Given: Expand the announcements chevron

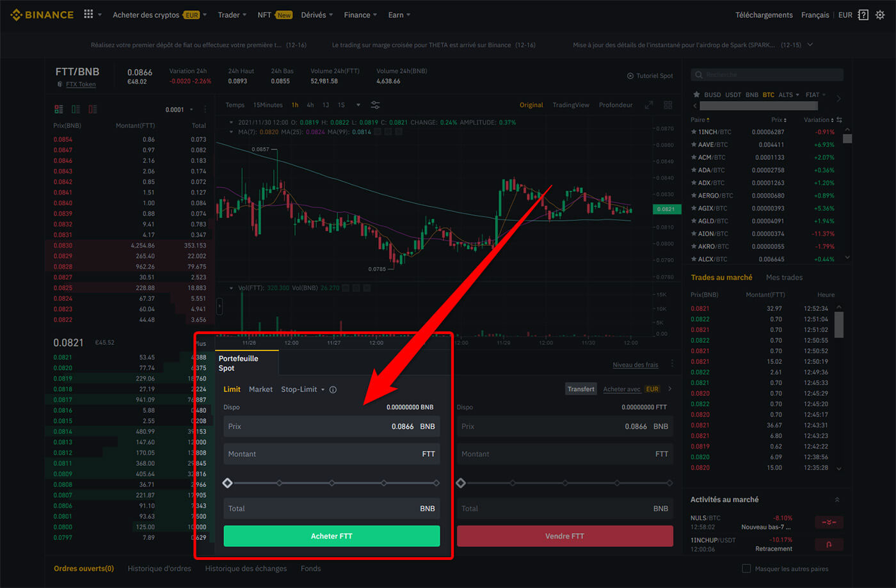Looking at the screenshot, I should [x=810, y=45].
